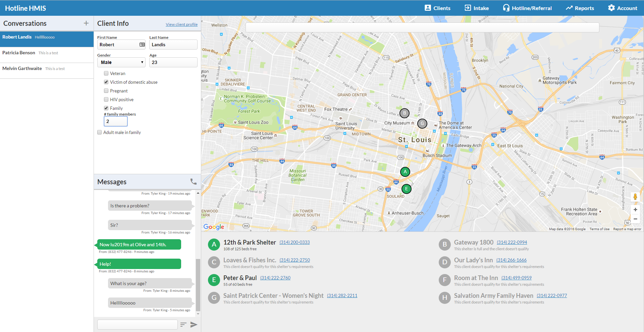644x332 pixels.
Task: Focus the message compose field
Action: [138, 324]
